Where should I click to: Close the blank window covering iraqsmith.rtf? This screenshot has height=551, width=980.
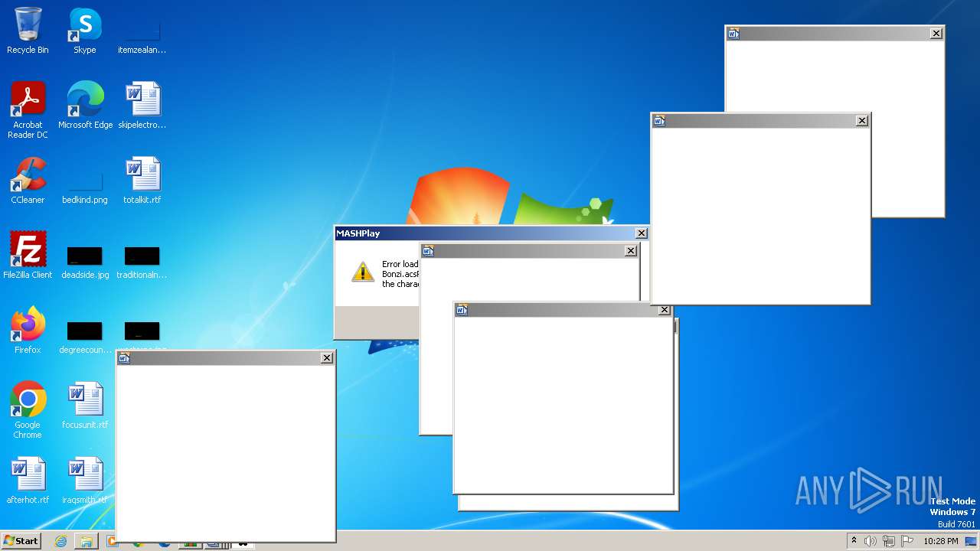[x=327, y=357]
